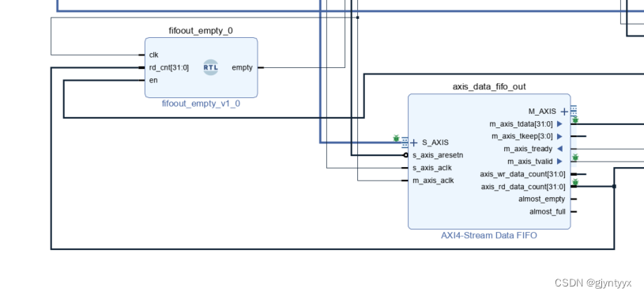Select the rd_cnt[31:0] port
The height and width of the screenshot is (296, 644).
[169, 67]
